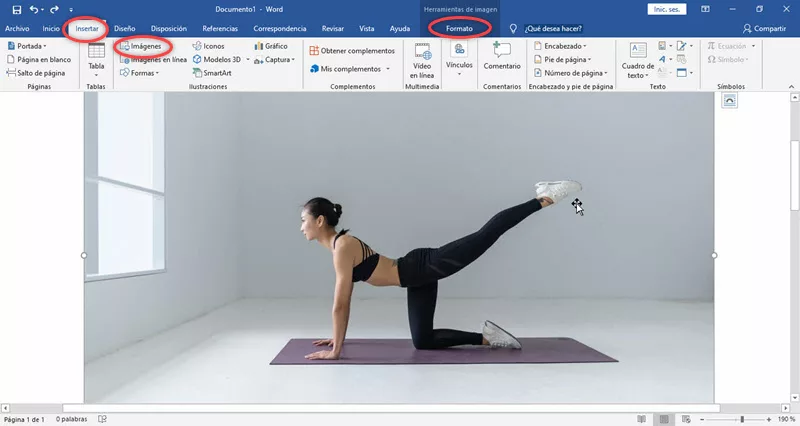
Task: Open Ribbon display options icon
Action: click(705, 9)
